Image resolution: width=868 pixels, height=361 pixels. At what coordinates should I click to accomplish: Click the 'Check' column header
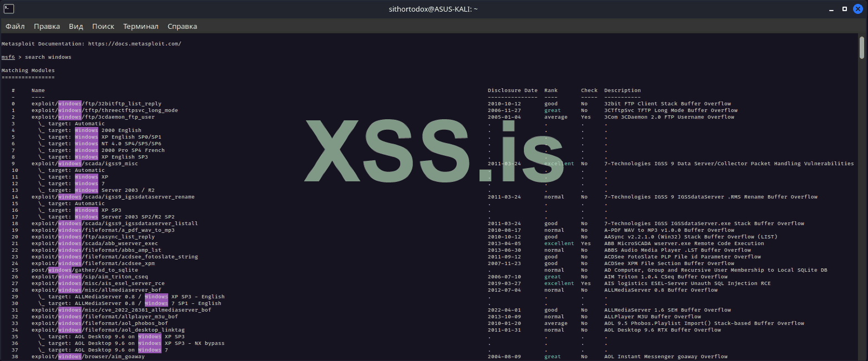tap(589, 90)
